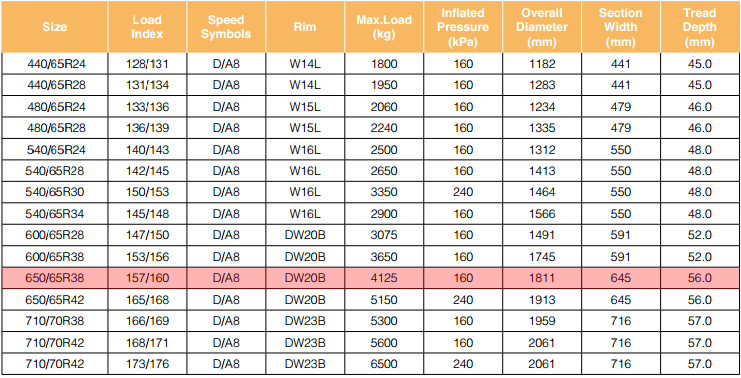This screenshot has height=378, width=741.
Task: Click the Tread Depth (mm) header
Action: point(700,27)
